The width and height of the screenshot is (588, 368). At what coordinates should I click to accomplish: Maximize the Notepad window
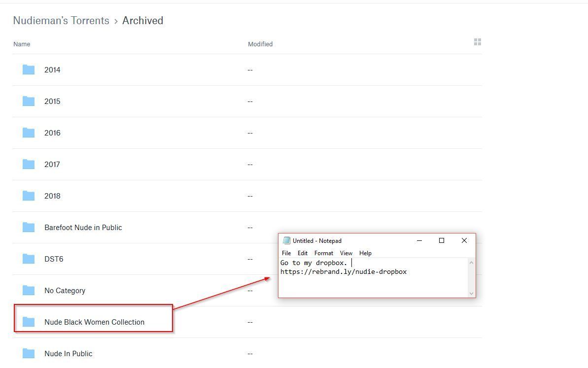click(x=442, y=240)
